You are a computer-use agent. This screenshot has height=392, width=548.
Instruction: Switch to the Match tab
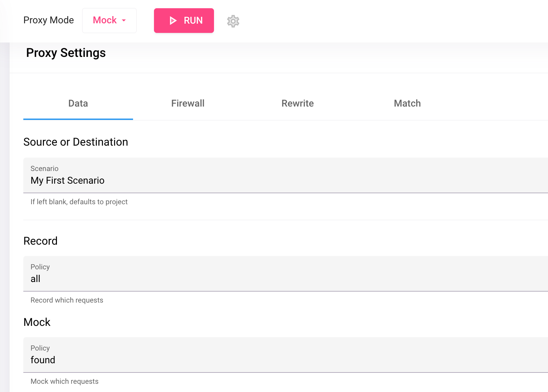(407, 103)
